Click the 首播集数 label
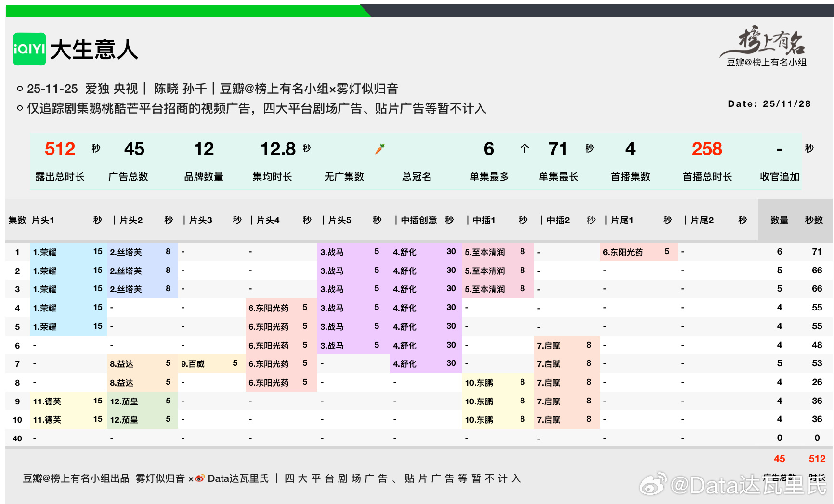 coord(630,177)
